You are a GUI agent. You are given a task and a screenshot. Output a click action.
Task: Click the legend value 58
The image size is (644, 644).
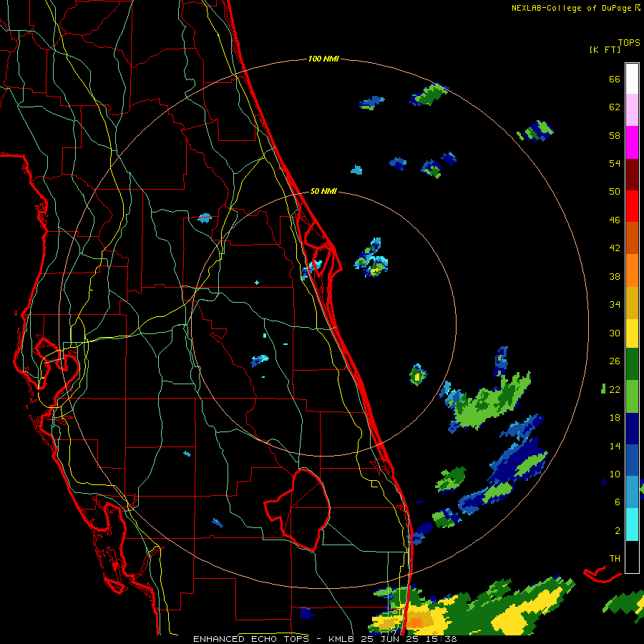615,135
